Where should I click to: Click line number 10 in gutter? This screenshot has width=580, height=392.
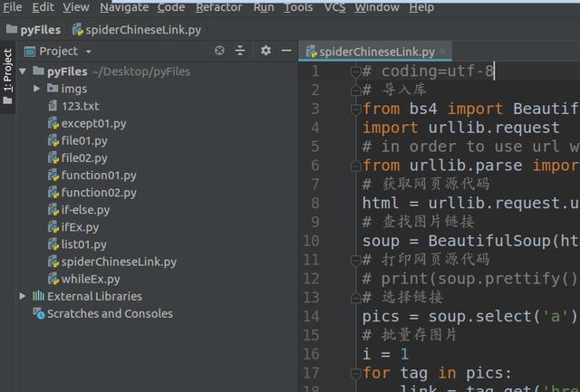(x=312, y=241)
